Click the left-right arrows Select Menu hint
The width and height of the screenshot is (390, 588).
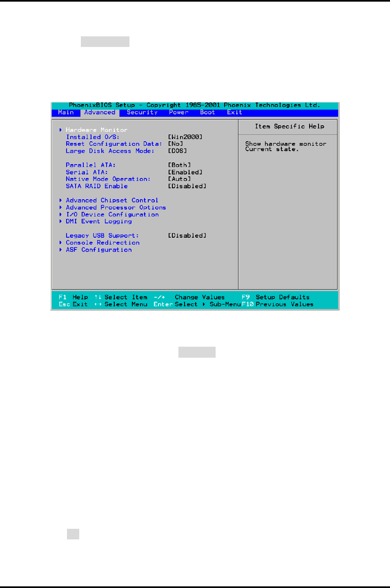coord(121,304)
